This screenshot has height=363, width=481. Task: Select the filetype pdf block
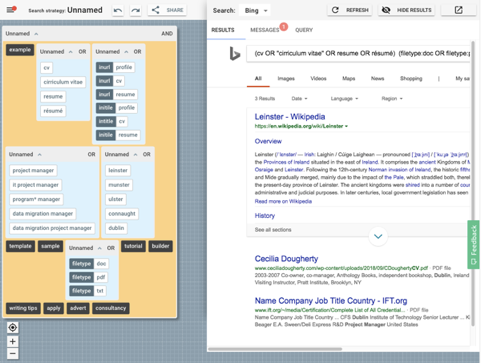click(89, 277)
